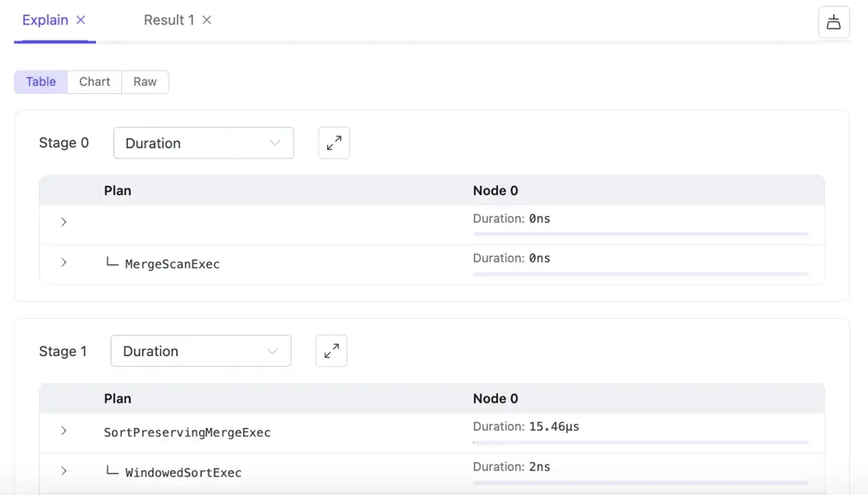Expand the first unnamed Stage 0 row
This screenshot has width=868, height=495.
point(64,222)
